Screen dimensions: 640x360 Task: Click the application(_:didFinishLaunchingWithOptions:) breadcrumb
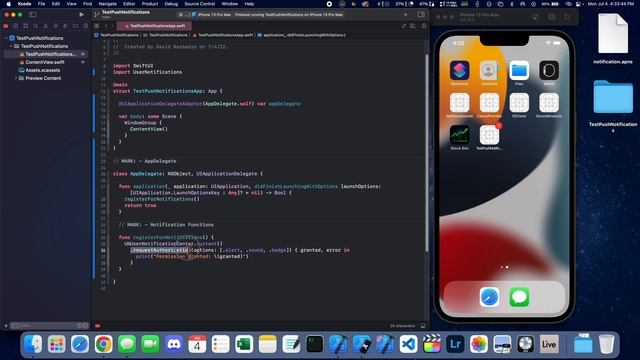[302, 35]
